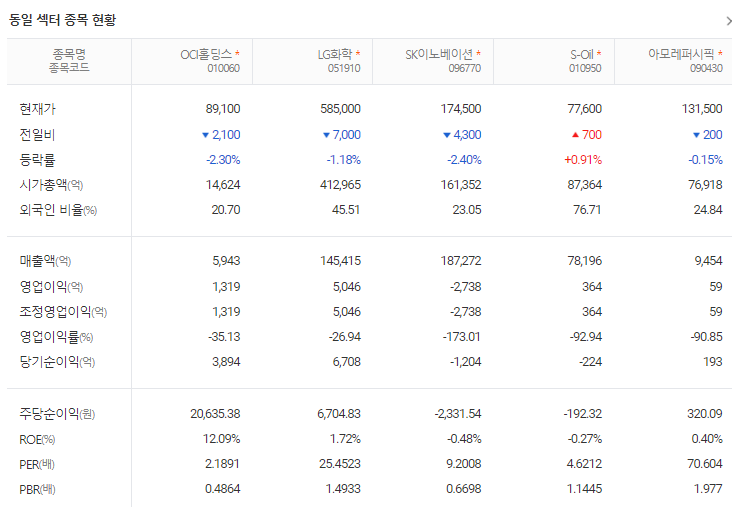Click ROE value 12.09%
The height and width of the screenshot is (507, 732).
point(221,439)
